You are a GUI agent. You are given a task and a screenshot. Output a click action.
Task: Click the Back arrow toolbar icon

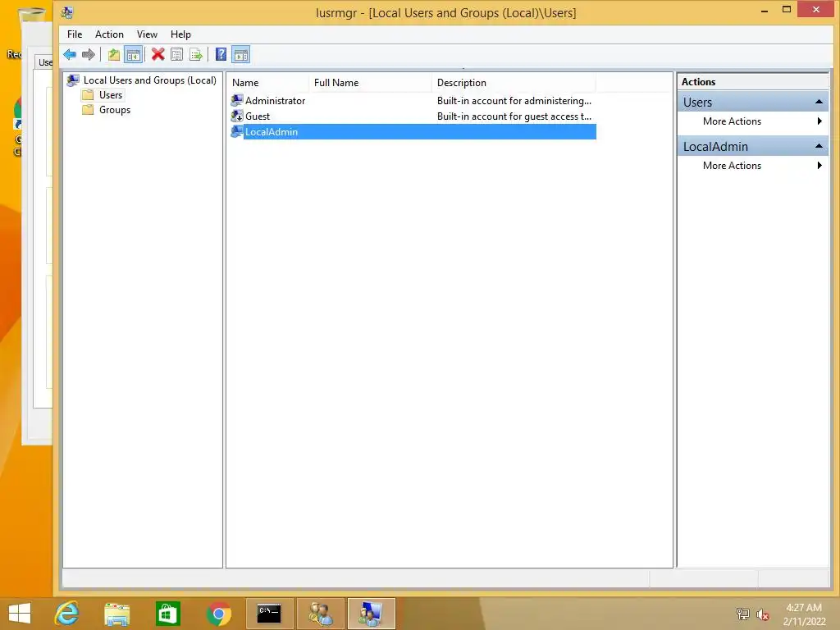click(x=70, y=54)
